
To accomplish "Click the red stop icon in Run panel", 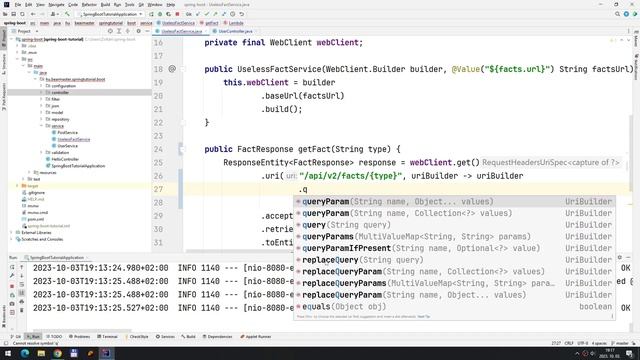I will (12, 286).
